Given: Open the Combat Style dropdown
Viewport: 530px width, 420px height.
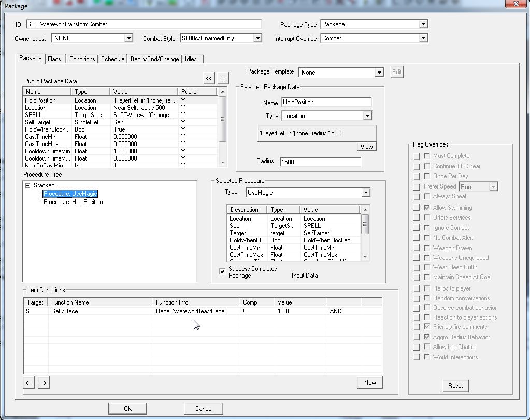Looking at the screenshot, I should coord(257,38).
